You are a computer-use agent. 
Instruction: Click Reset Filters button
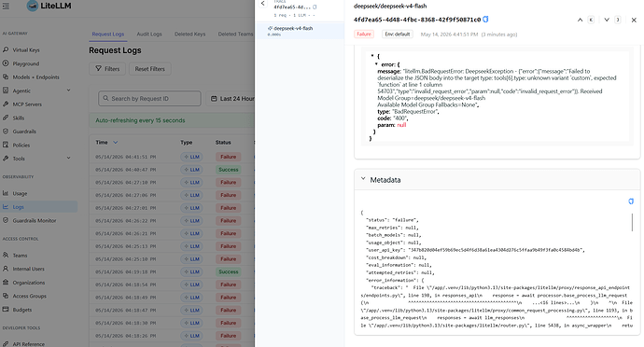click(x=150, y=69)
